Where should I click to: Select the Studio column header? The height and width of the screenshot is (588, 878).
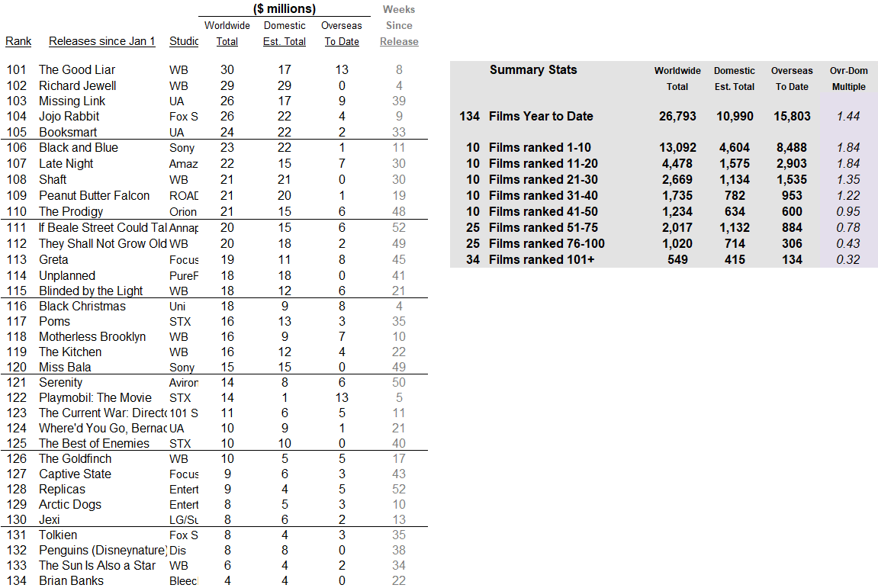184,41
